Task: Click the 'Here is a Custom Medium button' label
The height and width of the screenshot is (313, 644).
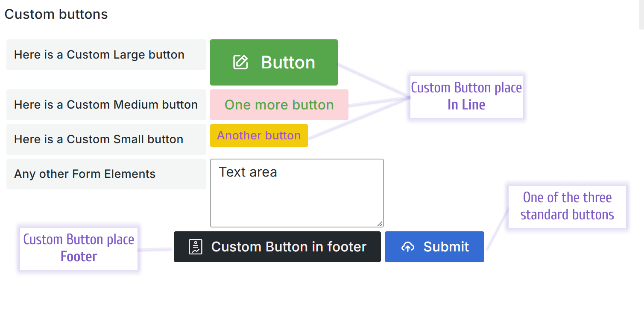Action: tap(106, 104)
